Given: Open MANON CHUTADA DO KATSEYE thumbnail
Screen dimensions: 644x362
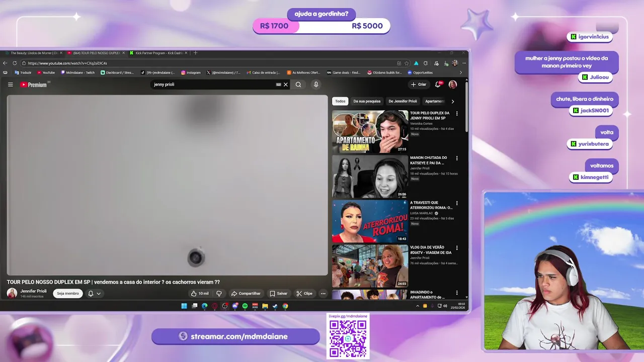Looking at the screenshot, I should point(370,176).
